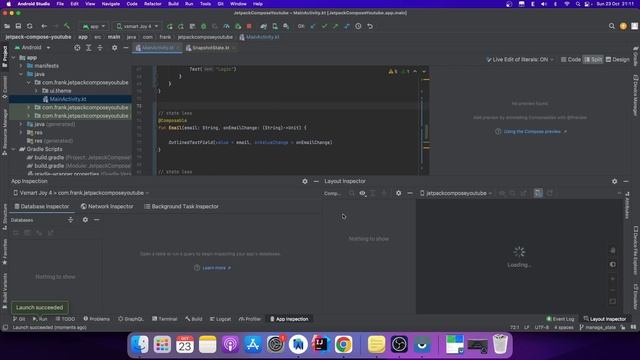Click the Save All toolbar icon
The width and height of the screenshot is (640, 360).
point(18,26)
